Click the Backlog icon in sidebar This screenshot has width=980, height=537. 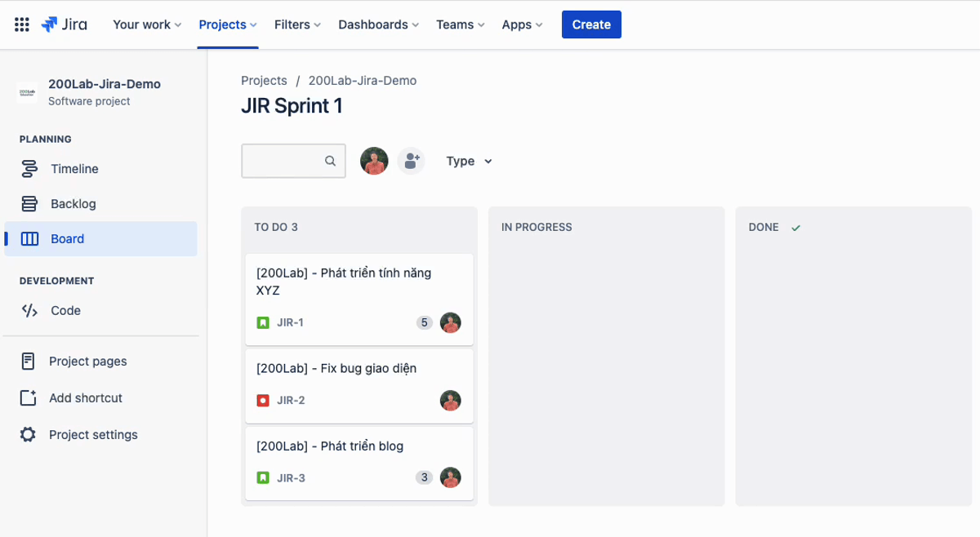coord(29,204)
